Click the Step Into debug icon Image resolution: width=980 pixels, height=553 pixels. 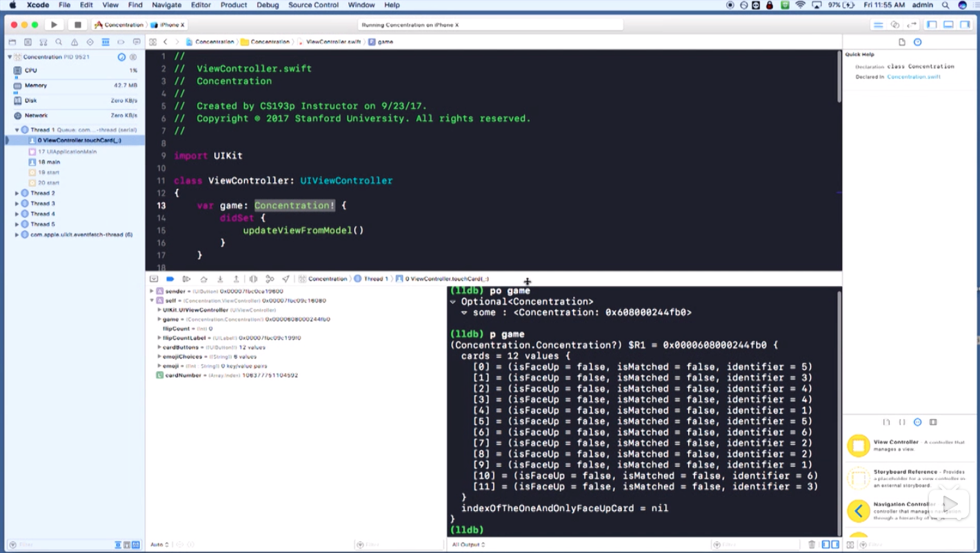point(220,279)
